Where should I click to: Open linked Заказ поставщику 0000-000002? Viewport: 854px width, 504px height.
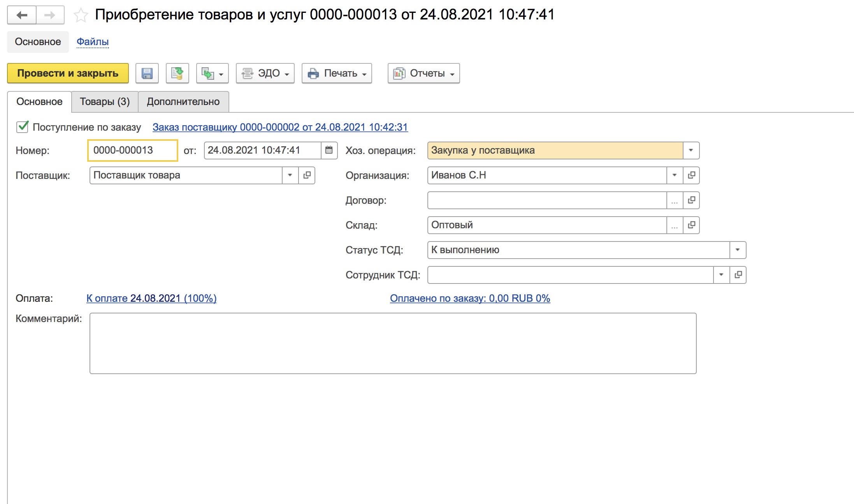[280, 127]
